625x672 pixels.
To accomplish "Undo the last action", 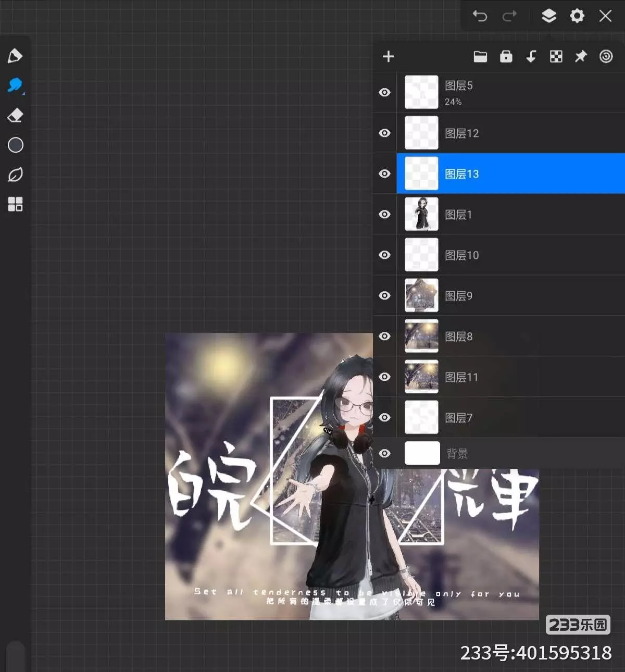I will (x=480, y=16).
